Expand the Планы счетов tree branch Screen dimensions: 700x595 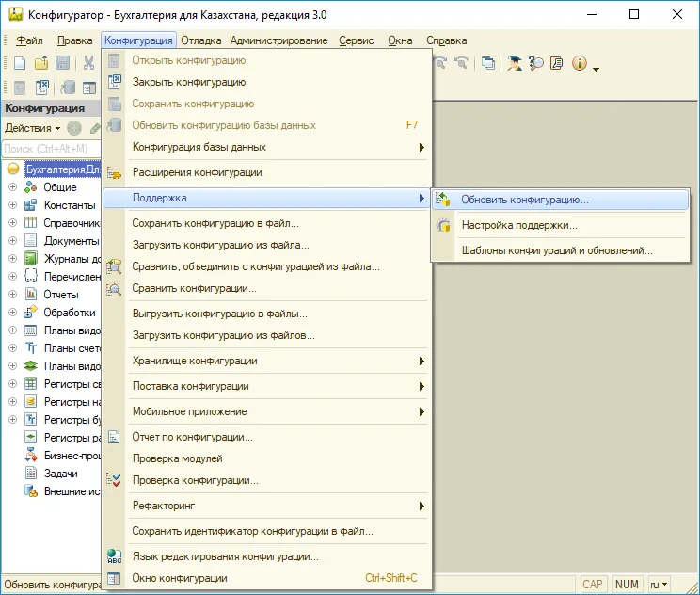pos(13,347)
